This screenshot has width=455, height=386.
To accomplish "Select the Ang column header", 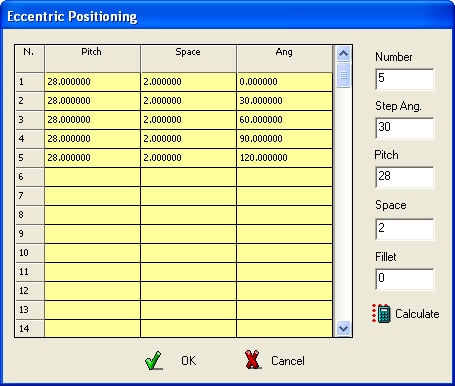I will coord(284,59).
